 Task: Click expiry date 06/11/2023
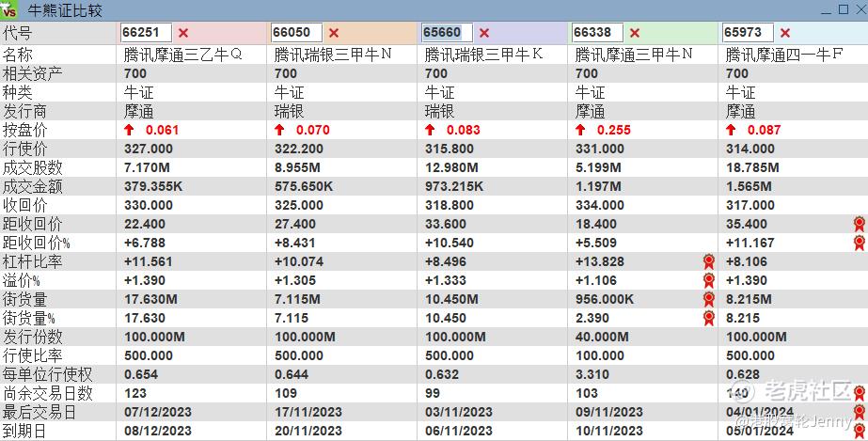(459, 431)
